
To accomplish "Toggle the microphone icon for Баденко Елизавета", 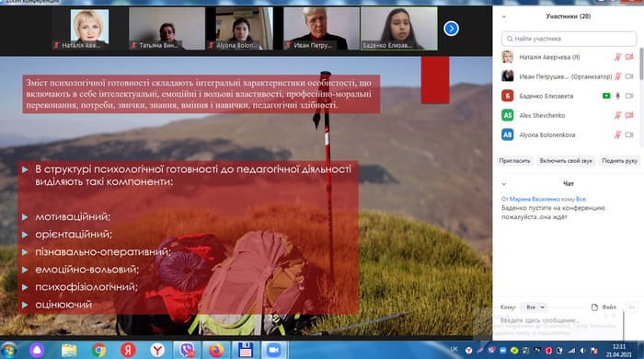I will coord(617,96).
